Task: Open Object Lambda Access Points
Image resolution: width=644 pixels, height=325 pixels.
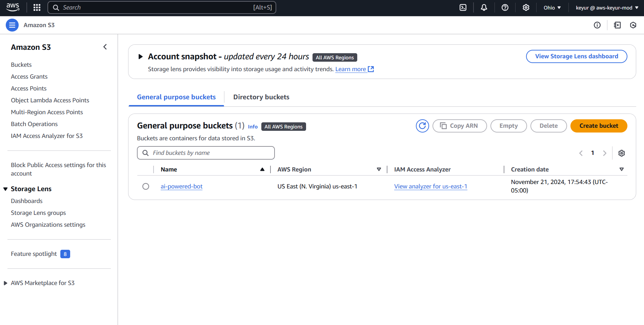Action: pyautogui.click(x=50, y=100)
